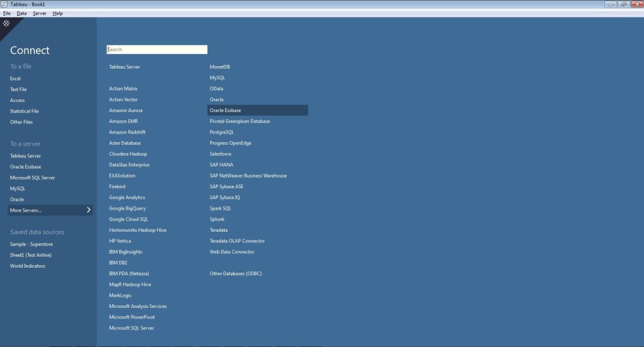Select MySQL in left sidebar
The image size is (644, 347).
coord(18,188)
